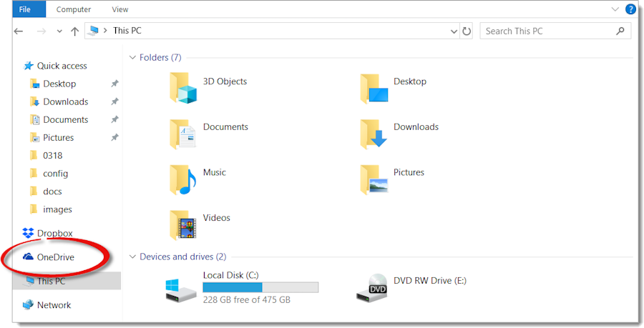Open the 3D Objects folder icon
The width and height of the screenshot is (644, 328).
tap(183, 88)
